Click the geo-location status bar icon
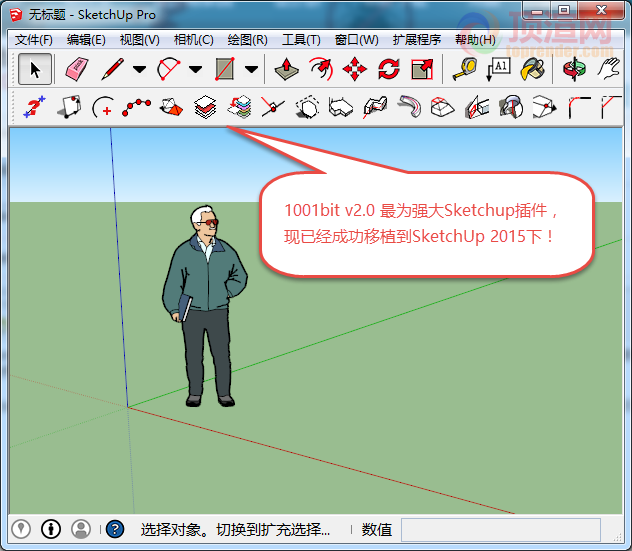Image resolution: width=632 pixels, height=551 pixels. click(x=21, y=529)
